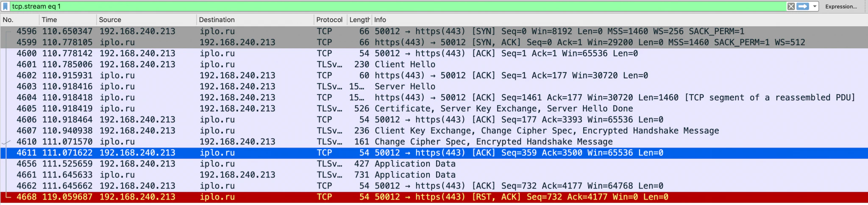The height and width of the screenshot is (205, 868).
Task: Open the filter history dropdown arrow
Action: [x=815, y=6]
